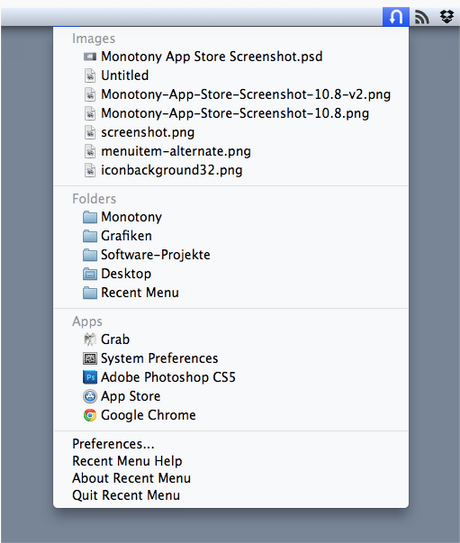Open the RSS feed menu bar icon

422,17
